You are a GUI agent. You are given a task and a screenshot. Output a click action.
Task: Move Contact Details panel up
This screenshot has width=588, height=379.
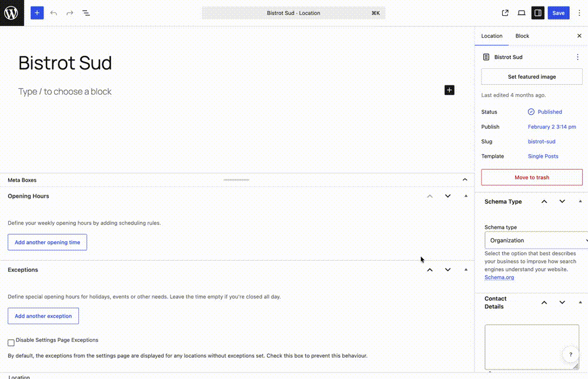pyautogui.click(x=544, y=302)
